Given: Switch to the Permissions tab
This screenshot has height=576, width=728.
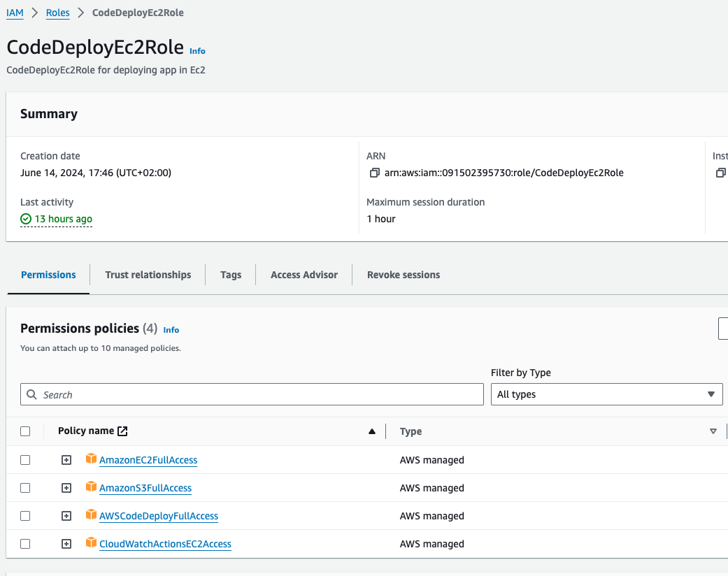Looking at the screenshot, I should click(48, 275).
